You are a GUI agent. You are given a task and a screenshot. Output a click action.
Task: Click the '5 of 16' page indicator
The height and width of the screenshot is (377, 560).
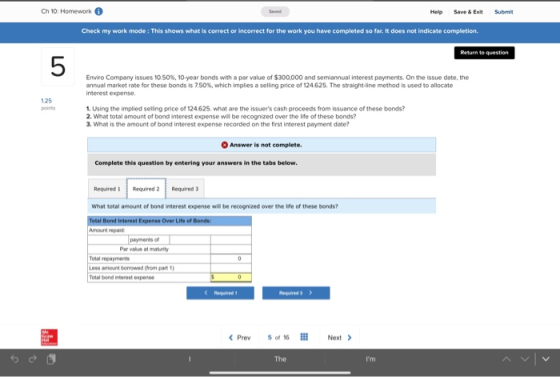click(x=279, y=337)
